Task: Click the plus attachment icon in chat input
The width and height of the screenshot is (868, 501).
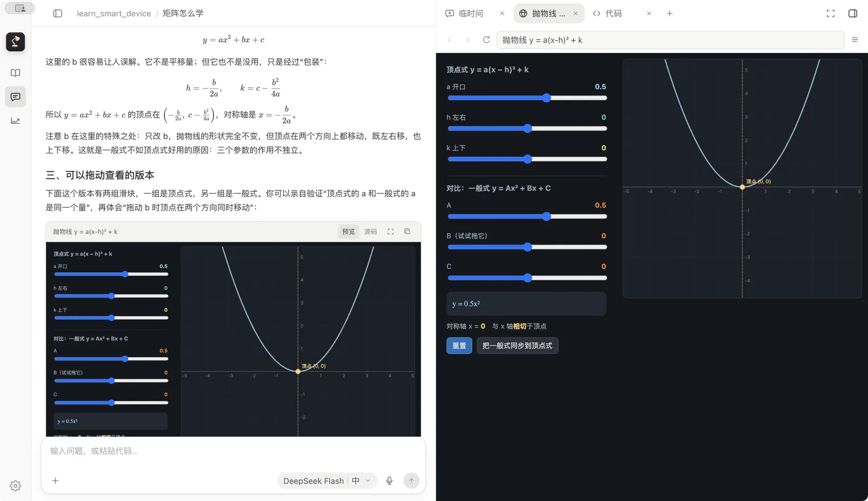Action: pos(55,480)
